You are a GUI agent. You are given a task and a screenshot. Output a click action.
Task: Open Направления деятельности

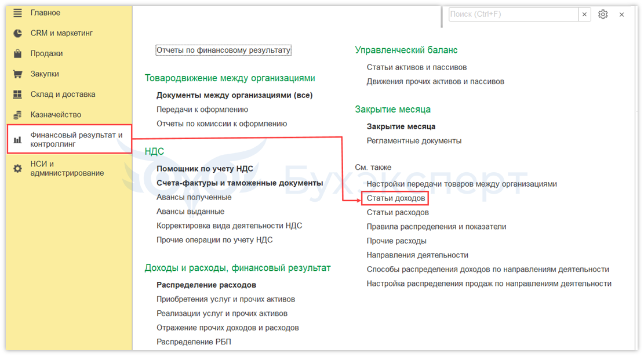[417, 255]
